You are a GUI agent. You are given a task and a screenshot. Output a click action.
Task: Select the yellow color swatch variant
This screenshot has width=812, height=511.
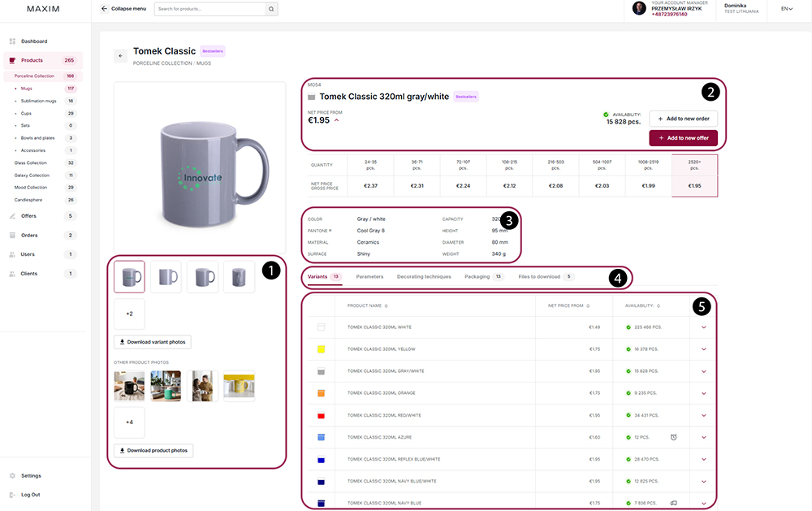tap(321, 349)
